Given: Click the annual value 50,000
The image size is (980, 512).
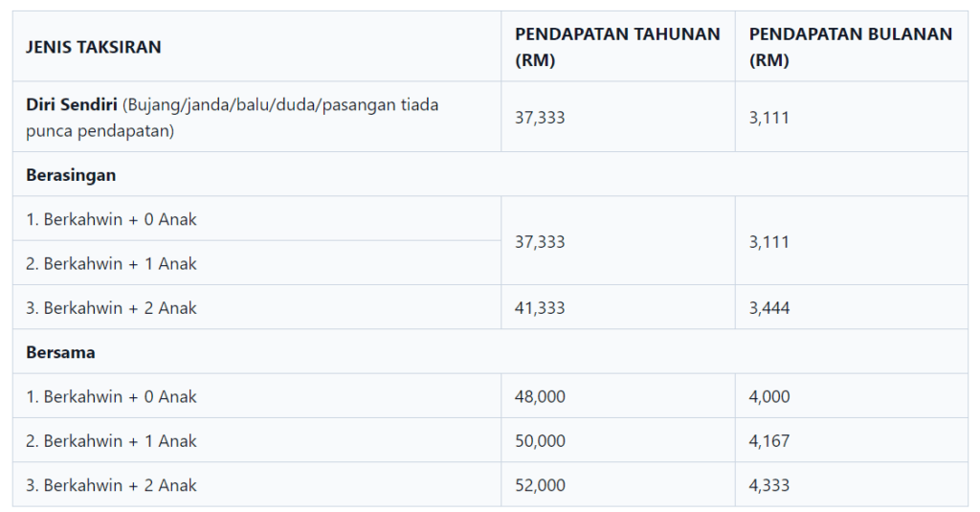Looking at the screenshot, I should [540, 441].
